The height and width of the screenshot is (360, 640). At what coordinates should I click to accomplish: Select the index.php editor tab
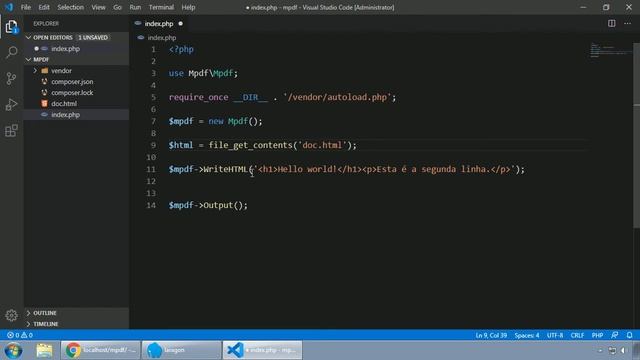pos(159,24)
